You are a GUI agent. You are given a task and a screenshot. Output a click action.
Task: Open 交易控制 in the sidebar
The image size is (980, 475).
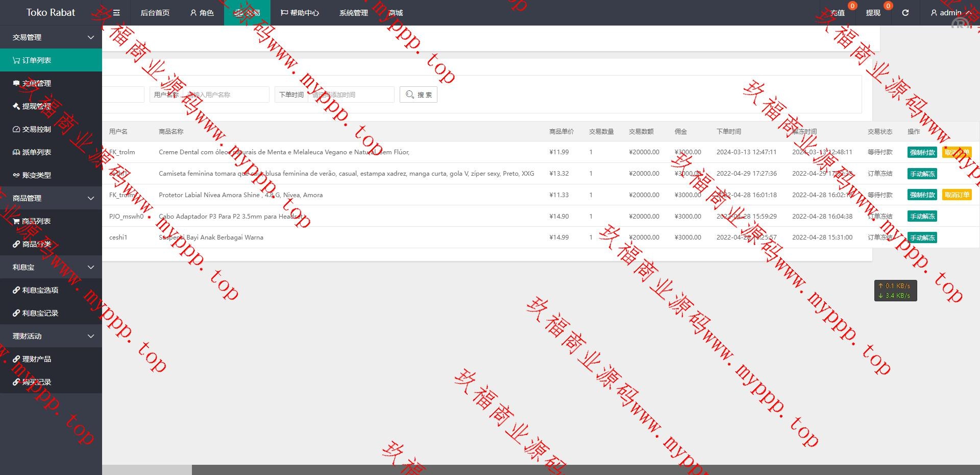coord(36,129)
